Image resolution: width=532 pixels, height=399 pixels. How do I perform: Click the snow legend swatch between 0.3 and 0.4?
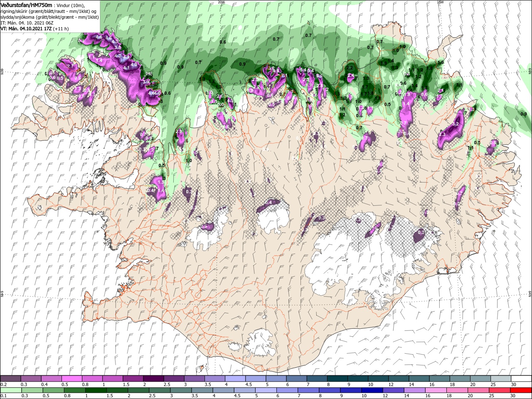pos(31,379)
